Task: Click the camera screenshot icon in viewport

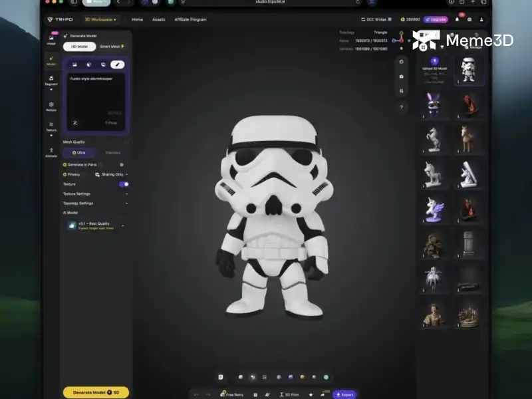Action: 402,76
